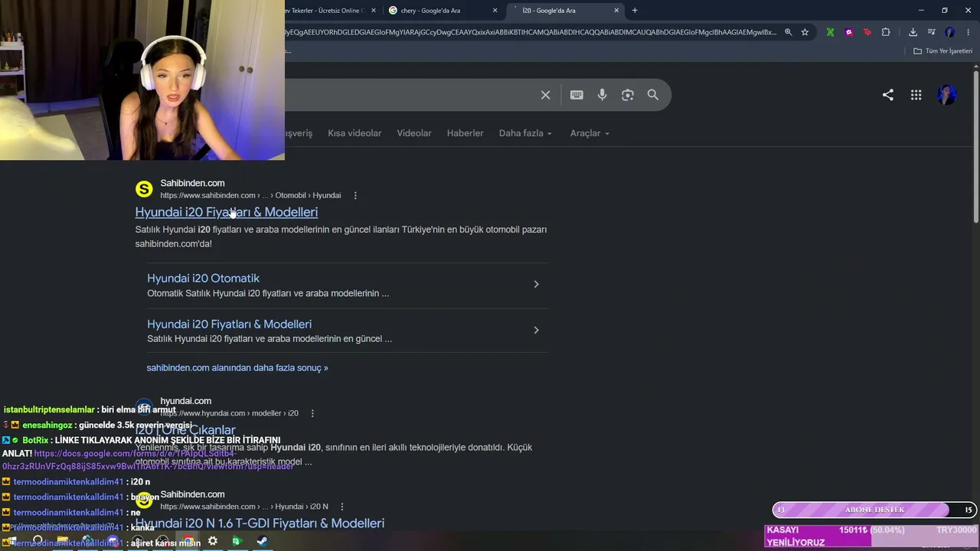Viewport: 980px width, 551px height.
Task: Open the green X browser extension
Action: [x=830, y=32]
